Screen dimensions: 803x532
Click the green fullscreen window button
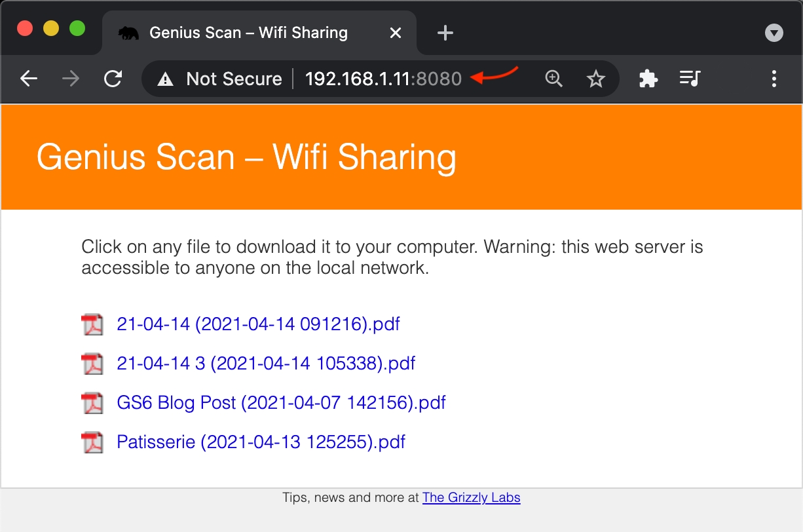pyautogui.click(x=77, y=29)
